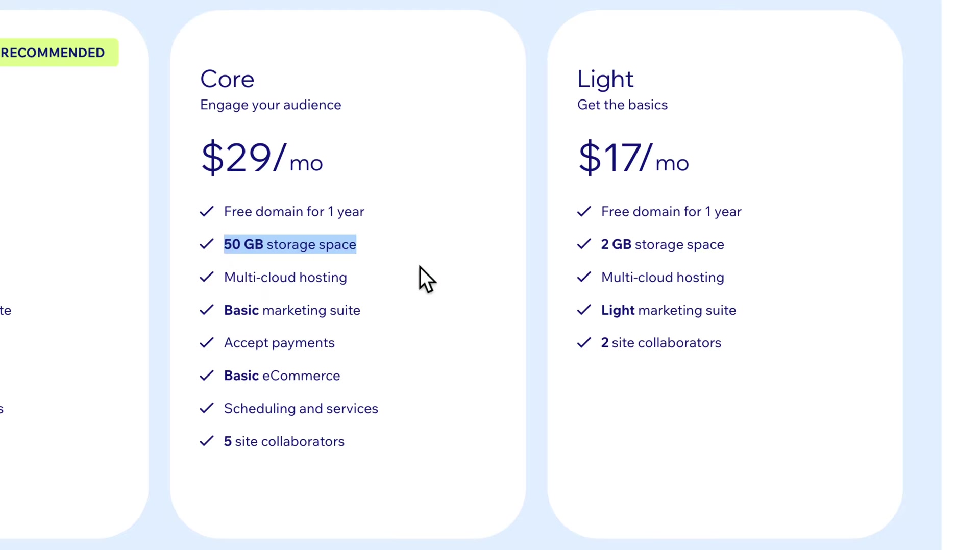This screenshot has height=550, width=980.
Task: Click Light plan's Free domain for 1 year text
Action: 671,212
